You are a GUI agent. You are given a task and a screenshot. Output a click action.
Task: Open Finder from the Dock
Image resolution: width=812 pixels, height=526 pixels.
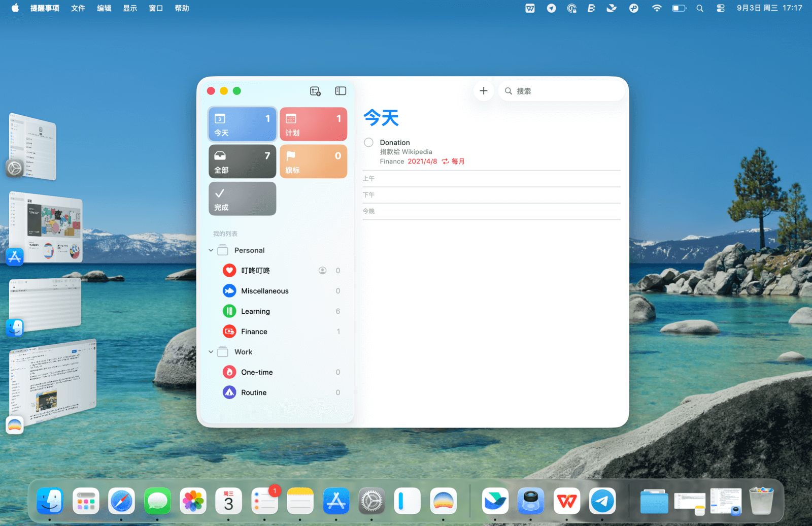[x=50, y=501]
